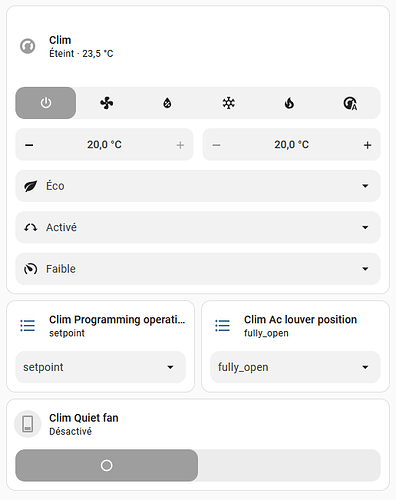
Task: Activate the flame heating mode
Action: (x=289, y=103)
